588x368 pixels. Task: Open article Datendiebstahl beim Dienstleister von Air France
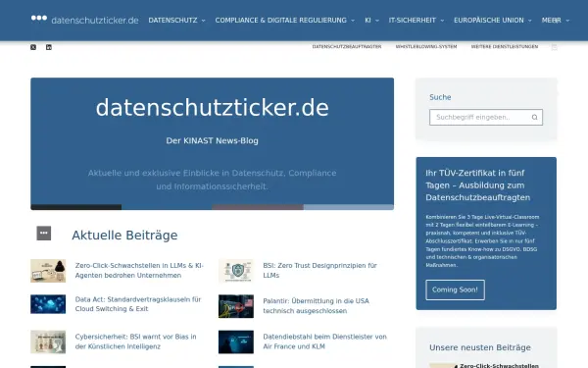point(324,342)
